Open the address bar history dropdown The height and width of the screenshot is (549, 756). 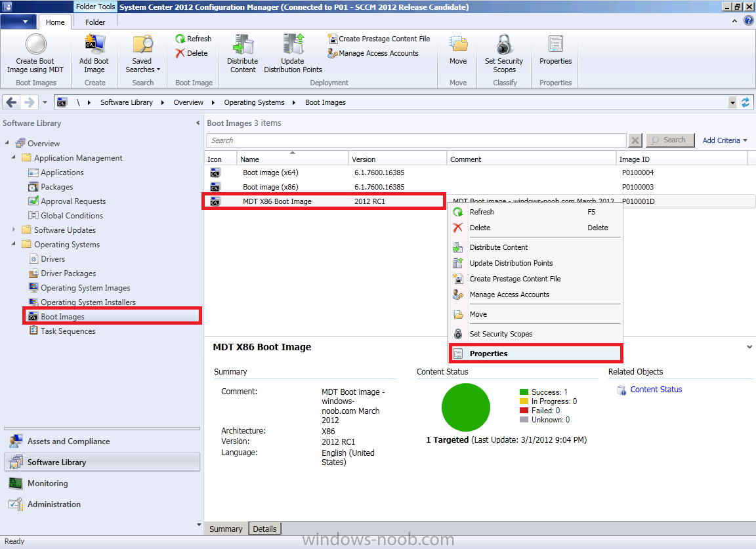coord(732,102)
